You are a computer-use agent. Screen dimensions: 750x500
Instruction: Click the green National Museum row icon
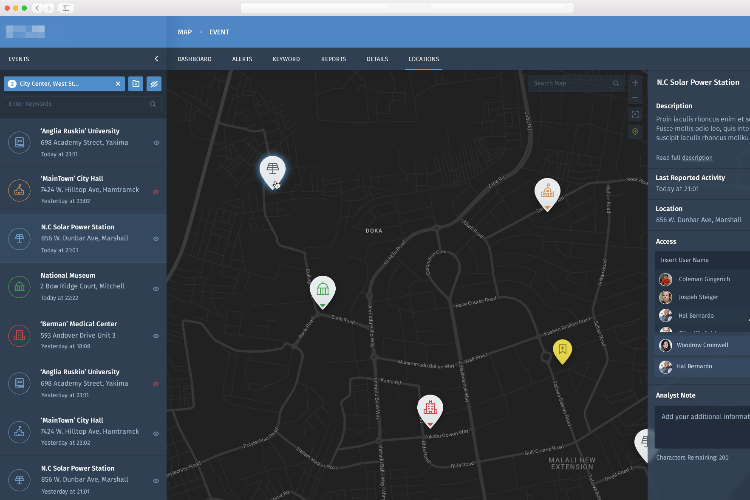pos(20,287)
